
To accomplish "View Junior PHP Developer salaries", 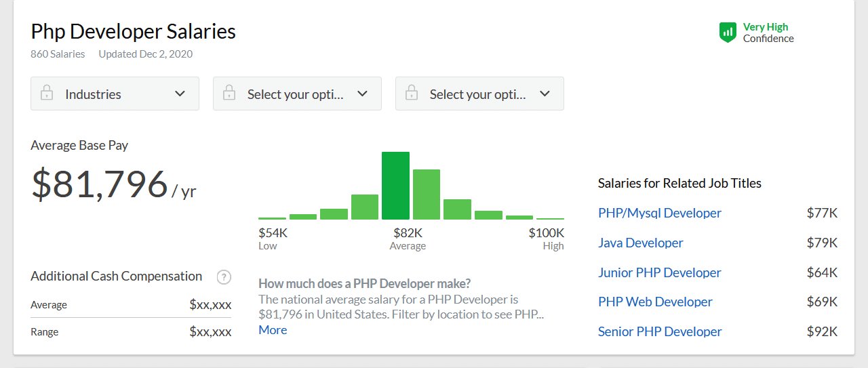I will pyautogui.click(x=659, y=272).
